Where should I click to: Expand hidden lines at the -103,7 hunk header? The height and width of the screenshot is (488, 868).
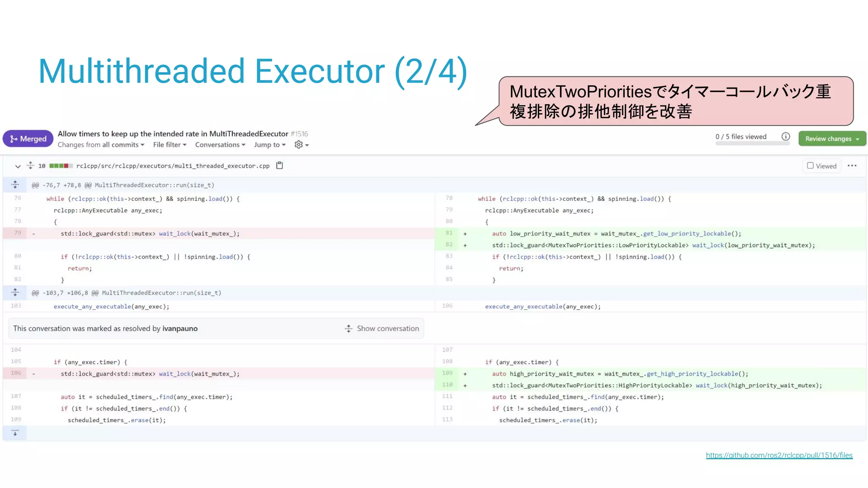(x=15, y=293)
